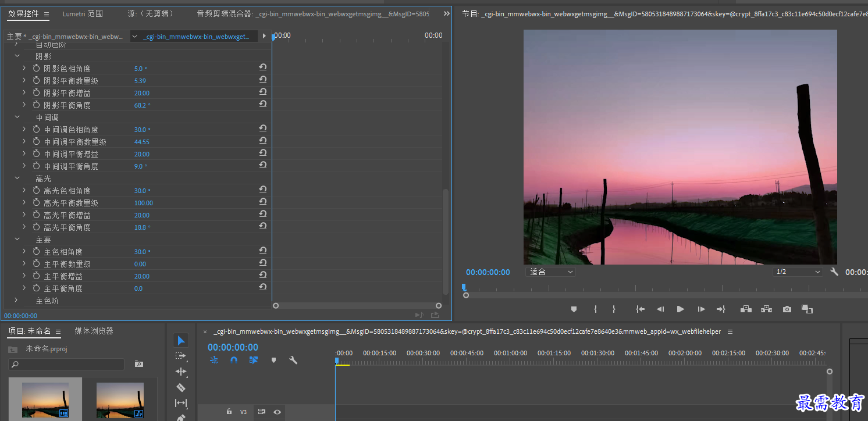Toggle timeline Snap magnet
868x421 pixels.
coord(234,360)
